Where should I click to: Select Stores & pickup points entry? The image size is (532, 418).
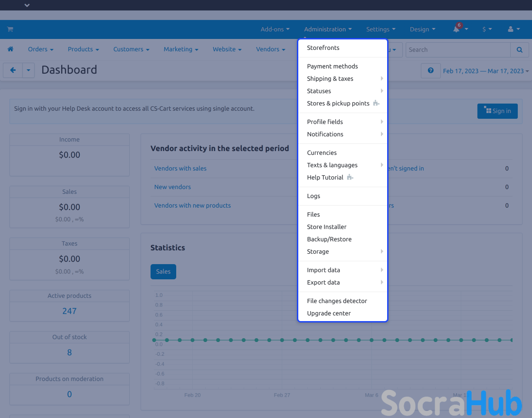tap(338, 104)
